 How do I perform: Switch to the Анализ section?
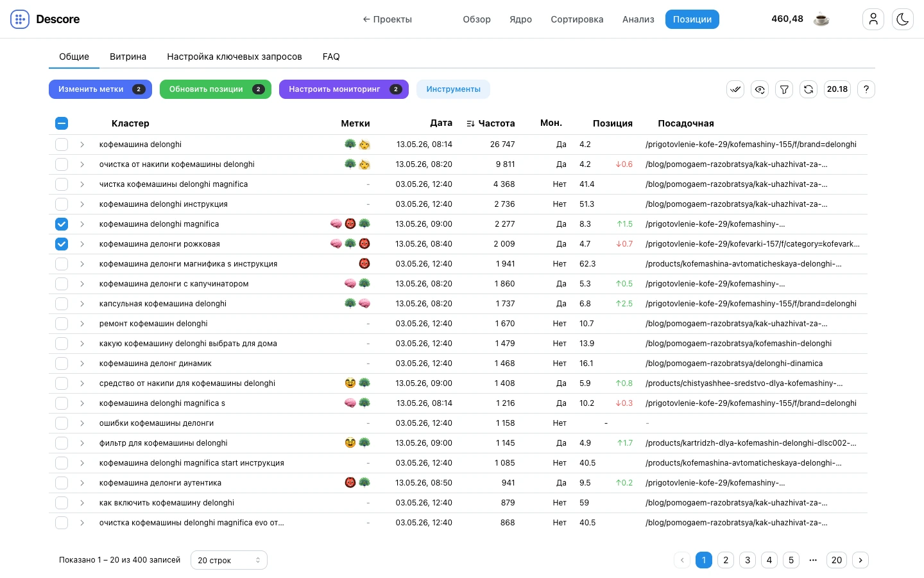pos(638,19)
